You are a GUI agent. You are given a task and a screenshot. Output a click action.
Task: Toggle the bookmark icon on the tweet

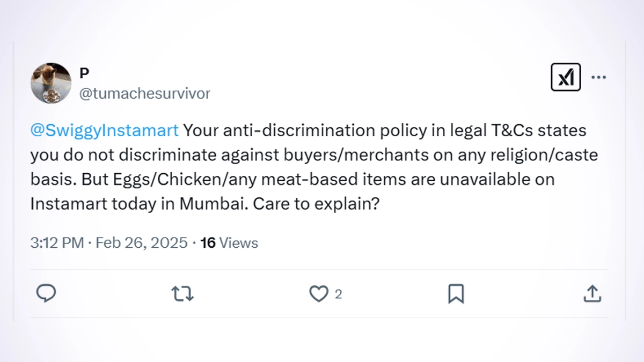[x=456, y=293]
